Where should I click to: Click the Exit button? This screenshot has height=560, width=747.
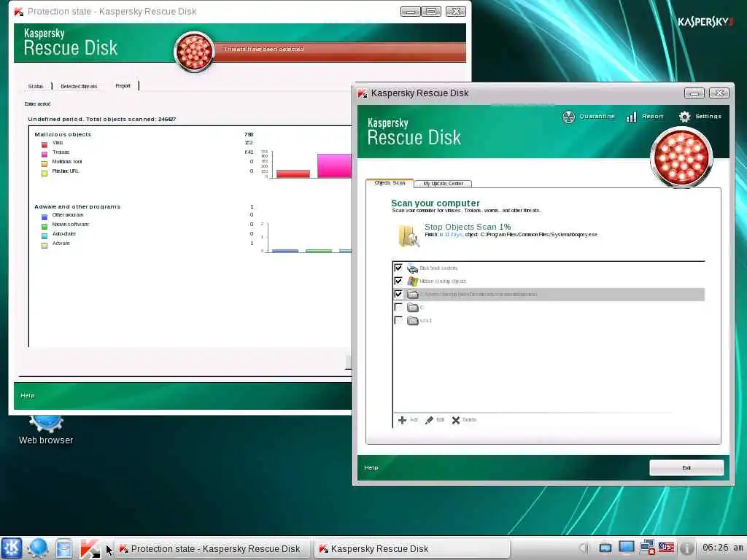[686, 467]
